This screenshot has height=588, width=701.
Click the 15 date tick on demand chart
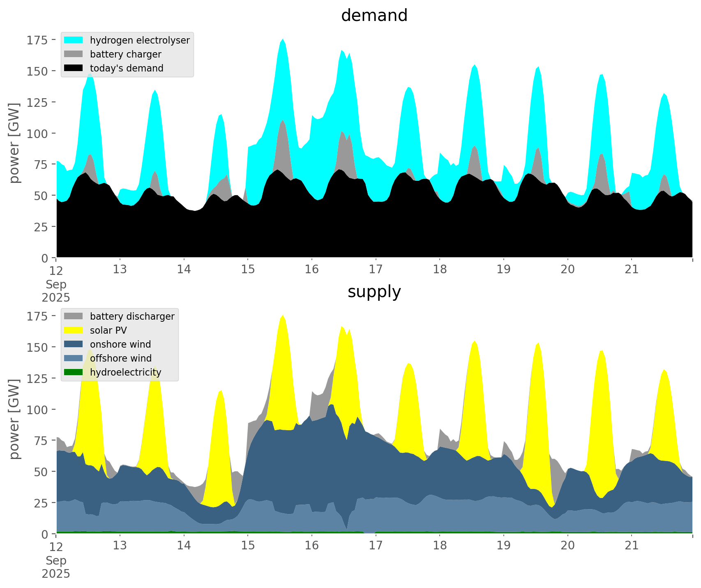pyautogui.click(x=248, y=270)
